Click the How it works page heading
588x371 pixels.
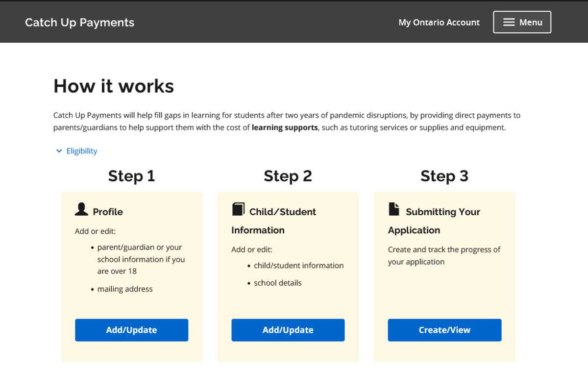(x=113, y=86)
